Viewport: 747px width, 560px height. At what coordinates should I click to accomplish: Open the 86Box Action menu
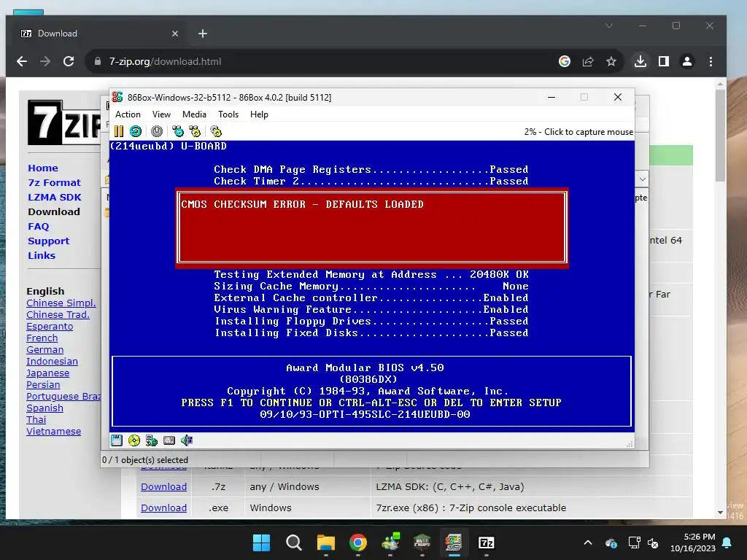click(128, 114)
